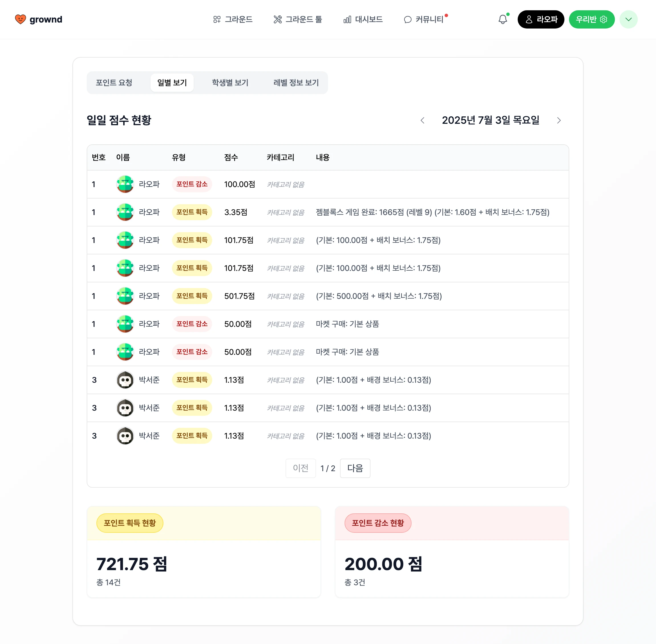Viewport: 656px width, 644px height.
Task: Click the 일일 점수 현황 heading
Action: [119, 120]
